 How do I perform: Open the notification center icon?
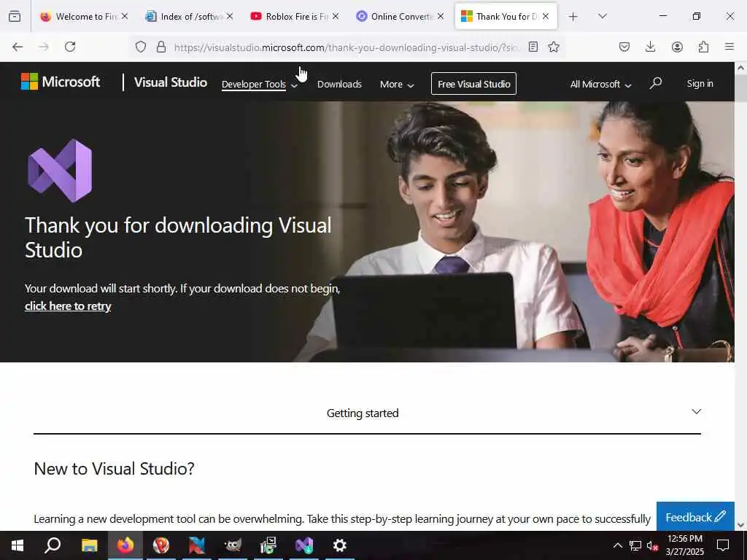pyautogui.click(x=723, y=545)
